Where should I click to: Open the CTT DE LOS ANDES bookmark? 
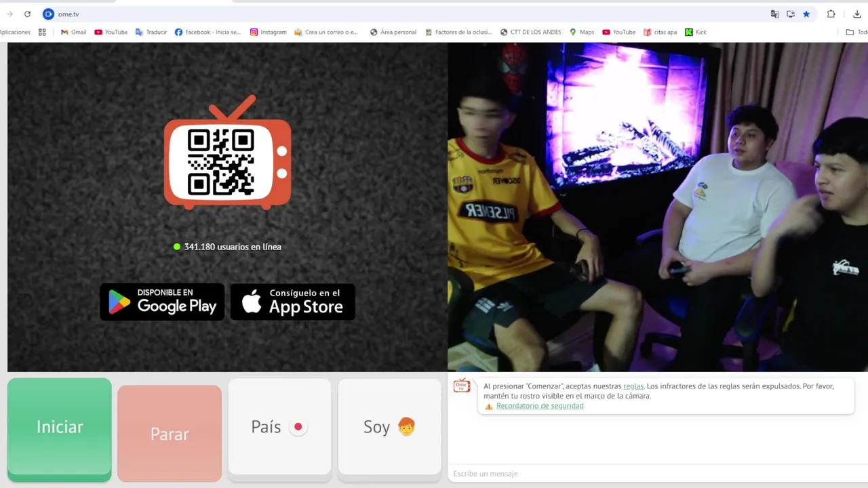pyautogui.click(x=530, y=32)
